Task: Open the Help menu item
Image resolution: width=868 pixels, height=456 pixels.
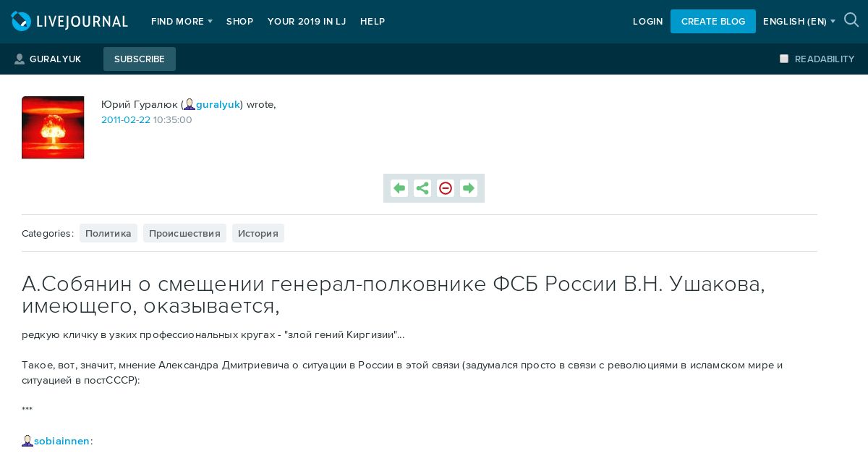Action: click(373, 22)
